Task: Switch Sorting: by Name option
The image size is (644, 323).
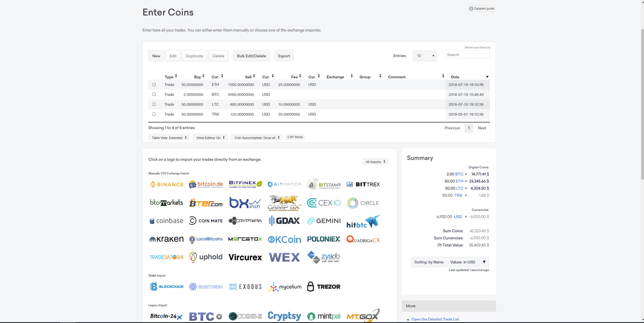Action: coord(429,262)
